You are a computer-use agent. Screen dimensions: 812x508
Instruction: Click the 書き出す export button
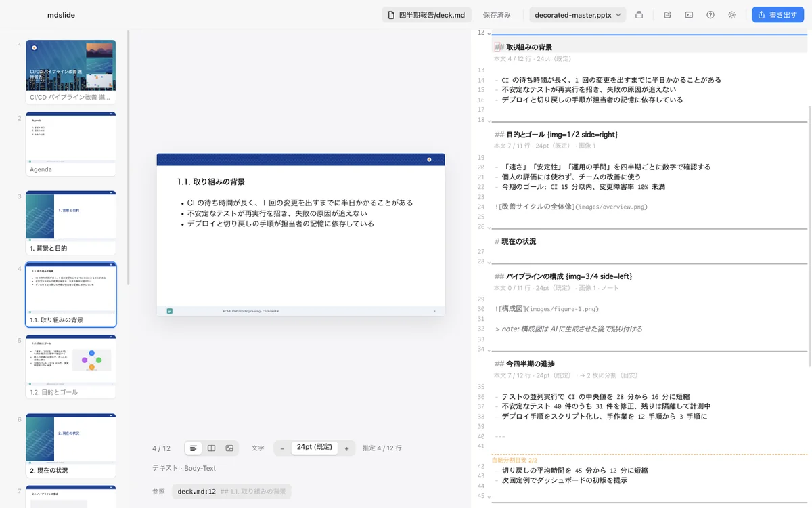tap(777, 15)
